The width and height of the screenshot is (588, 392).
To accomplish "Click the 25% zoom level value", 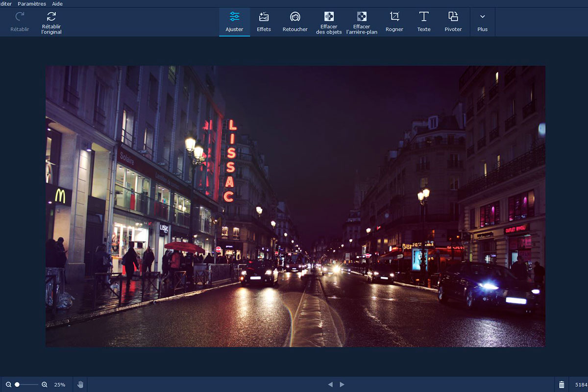I will click(x=60, y=385).
